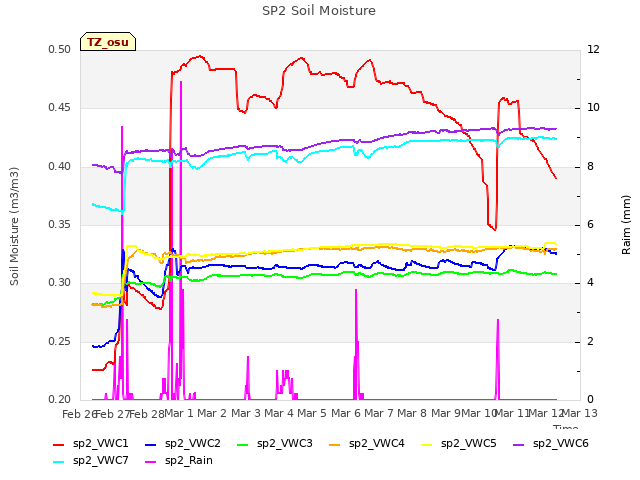Click the Mar 7 date tick label
The image size is (640, 480).
[x=379, y=413]
